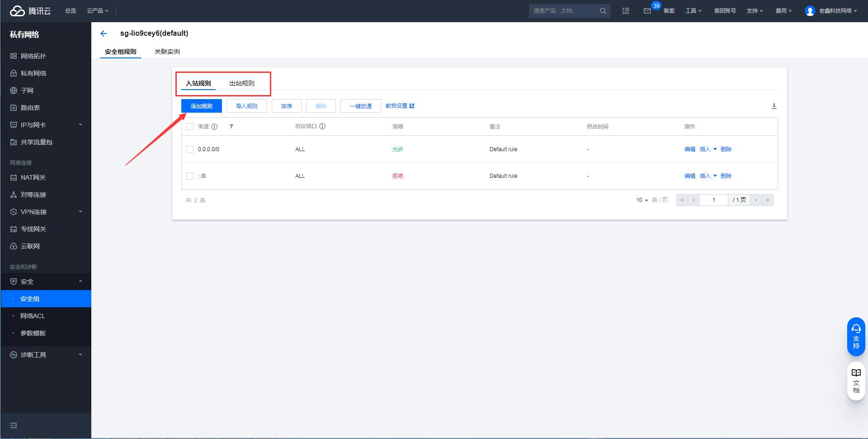The height and width of the screenshot is (439, 868).
Task: Switch to the 出站规则 tab
Action: [242, 83]
